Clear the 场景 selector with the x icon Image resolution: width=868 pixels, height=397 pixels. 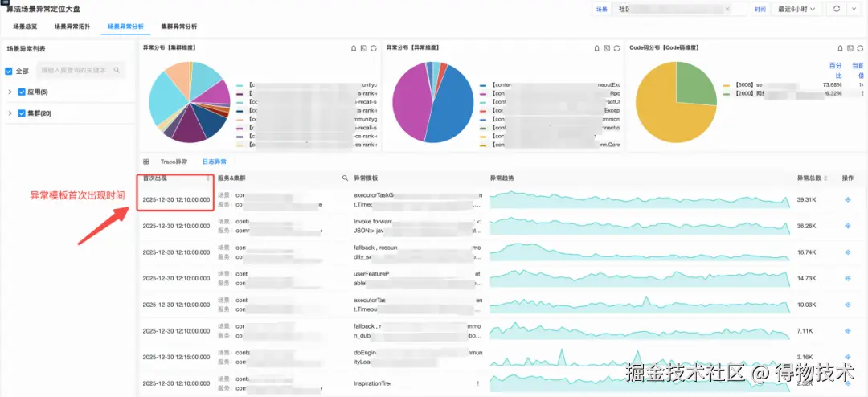727,9
